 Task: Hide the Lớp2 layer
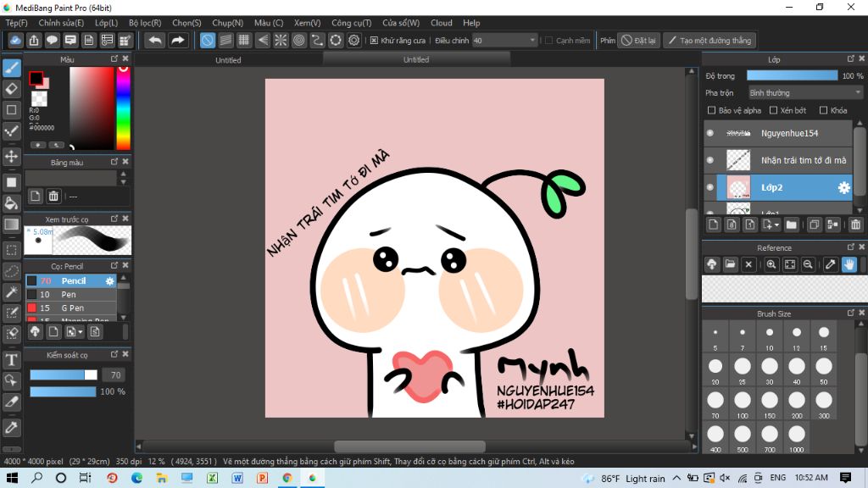[710, 187]
